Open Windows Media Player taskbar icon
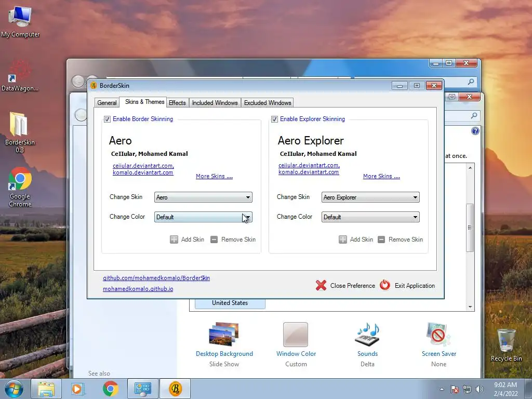 coord(77,389)
